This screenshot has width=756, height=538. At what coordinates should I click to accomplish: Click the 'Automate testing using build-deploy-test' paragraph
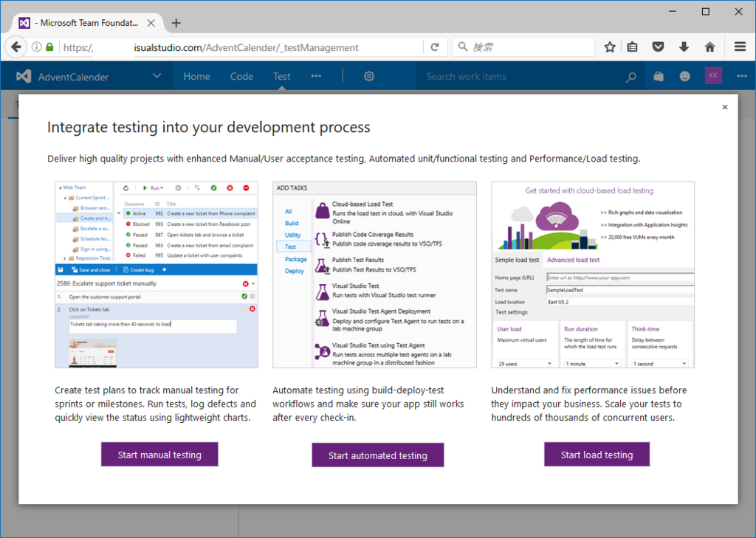point(368,404)
